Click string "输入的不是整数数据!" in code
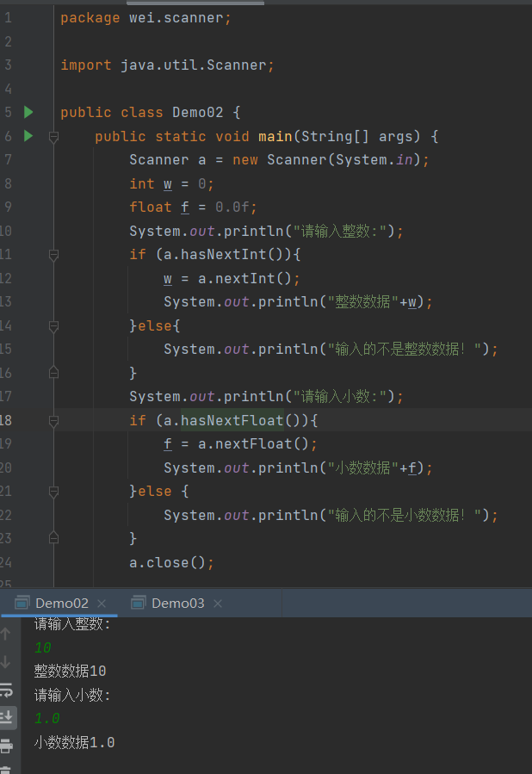The image size is (532, 774). click(405, 350)
